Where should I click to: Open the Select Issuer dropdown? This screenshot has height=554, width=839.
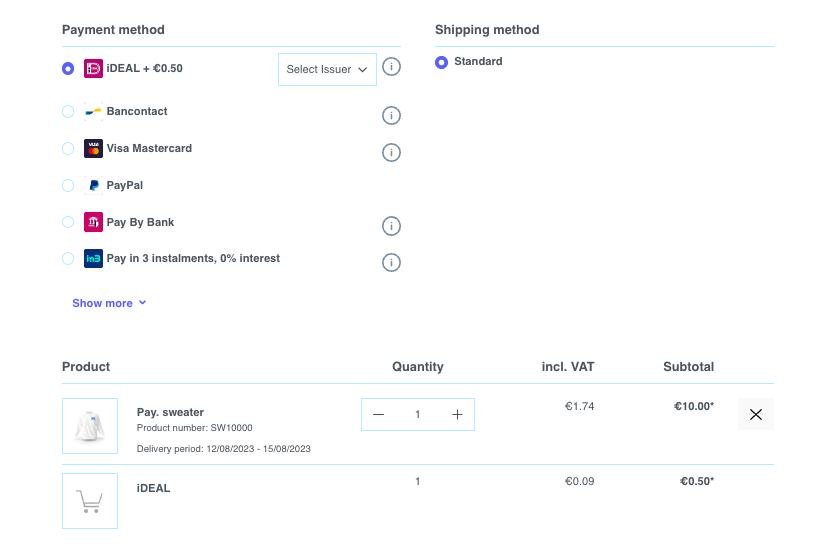[327, 70]
